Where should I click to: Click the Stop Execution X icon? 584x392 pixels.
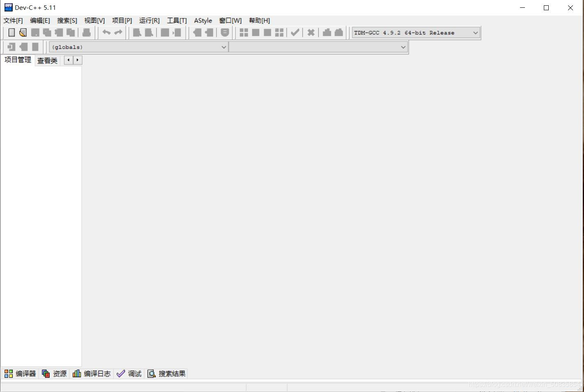click(311, 33)
